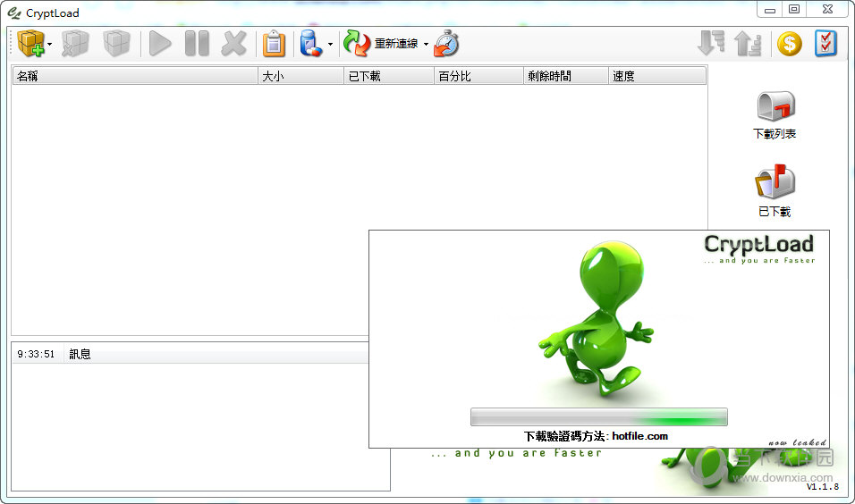Image resolution: width=855 pixels, height=504 pixels.
Task: Click the move down priority arrow icon
Action: coord(711,43)
